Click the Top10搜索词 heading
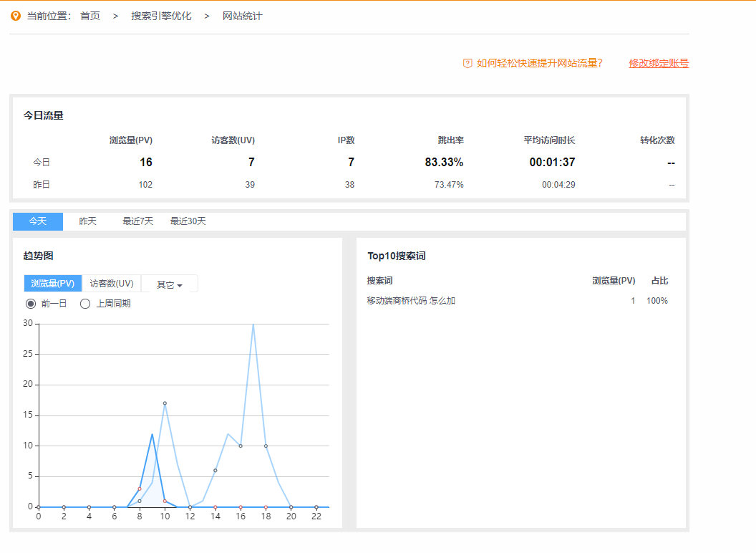The image size is (756, 553). pyautogui.click(x=397, y=256)
